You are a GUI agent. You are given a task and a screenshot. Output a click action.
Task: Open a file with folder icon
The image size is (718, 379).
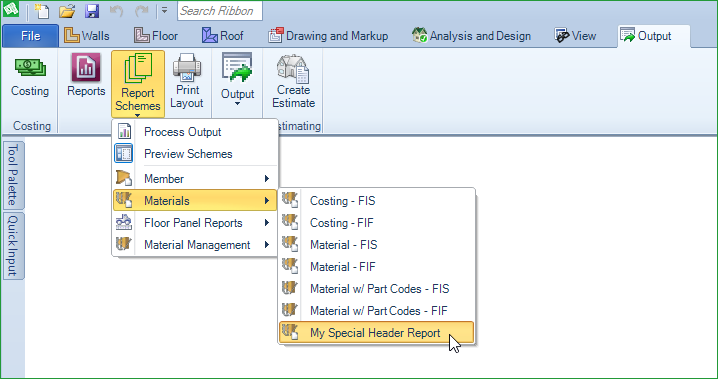click(67, 11)
